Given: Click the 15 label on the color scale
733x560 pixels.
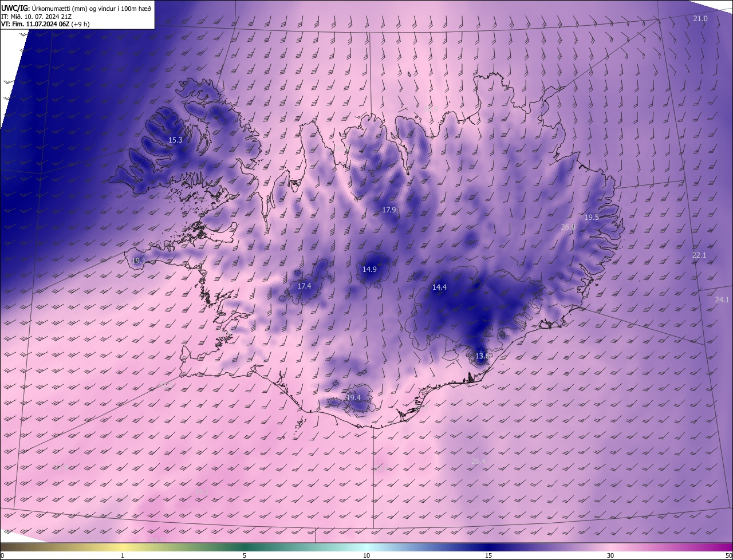Looking at the screenshot, I should 488,555.
